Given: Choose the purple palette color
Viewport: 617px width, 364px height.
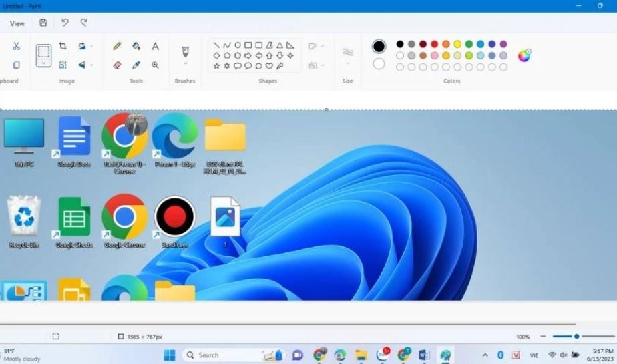Looking at the screenshot, I should pos(503,44).
